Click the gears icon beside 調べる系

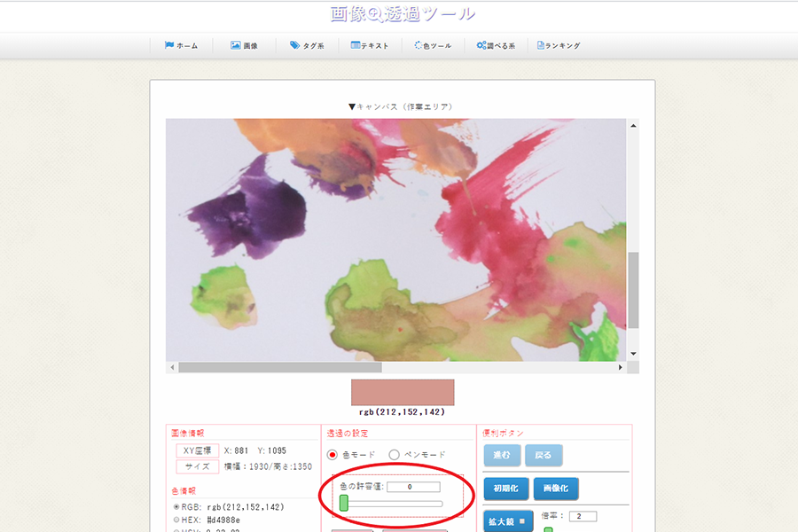click(481, 45)
